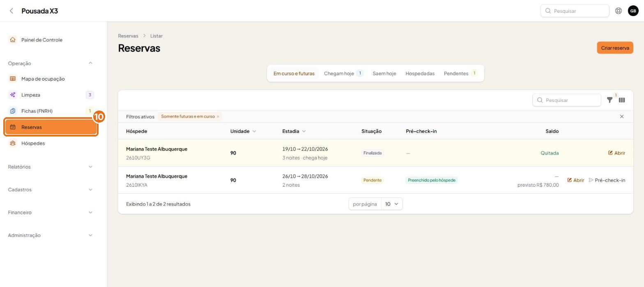
Task: Sort by the Estadia column
Action: pyautogui.click(x=294, y=131)
